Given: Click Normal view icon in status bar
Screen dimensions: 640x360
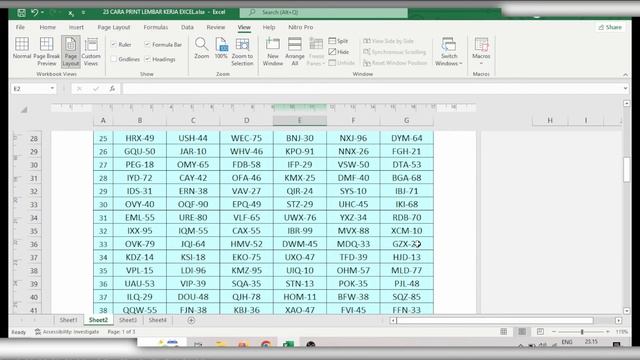Looking at the screenshot, I should click(504, 332).
